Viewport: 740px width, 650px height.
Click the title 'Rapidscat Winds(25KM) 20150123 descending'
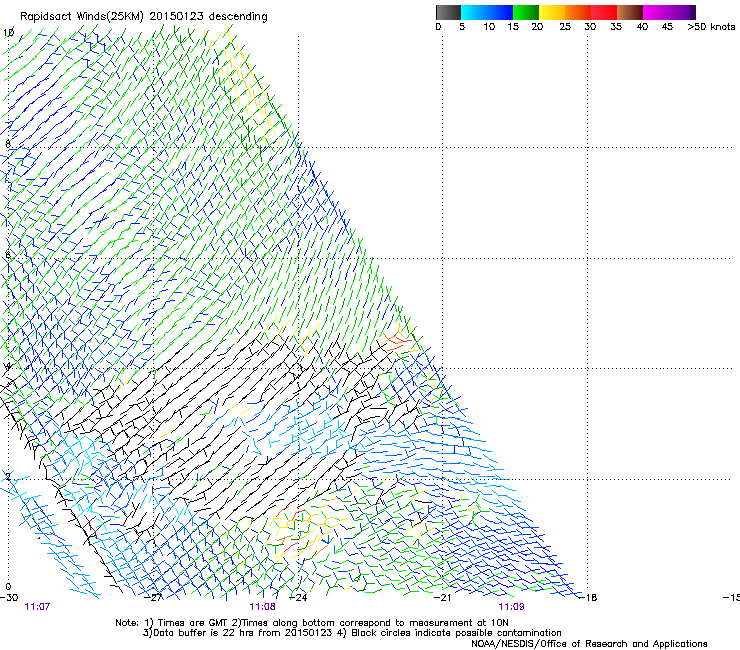tap(143, 17)
